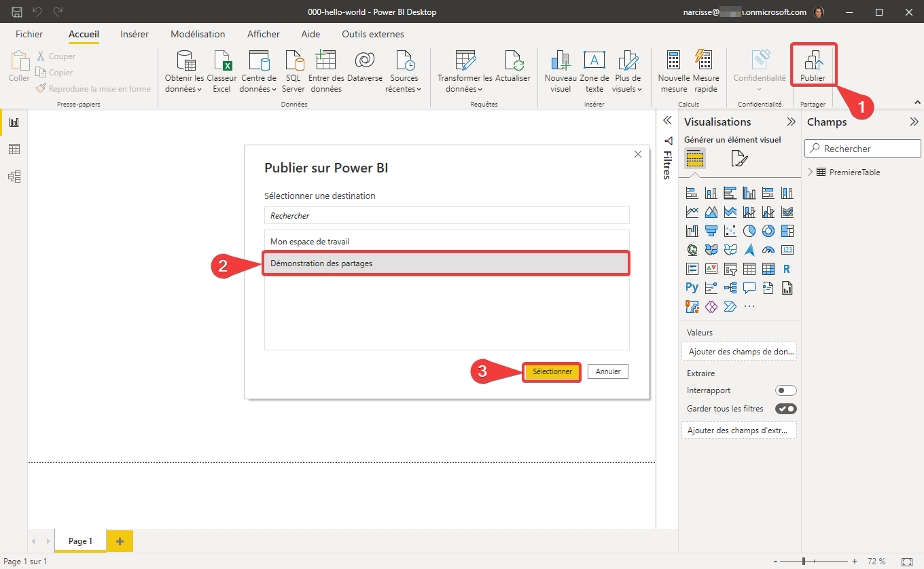Click the save icon in title bar
The height and width of the screenshot is (569, 924).
[17, 12]
